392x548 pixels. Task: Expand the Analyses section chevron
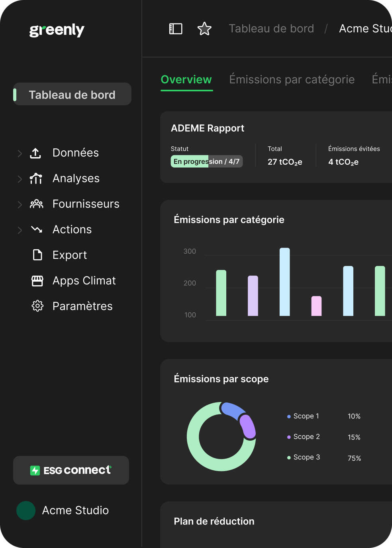(x=20, y=179)
